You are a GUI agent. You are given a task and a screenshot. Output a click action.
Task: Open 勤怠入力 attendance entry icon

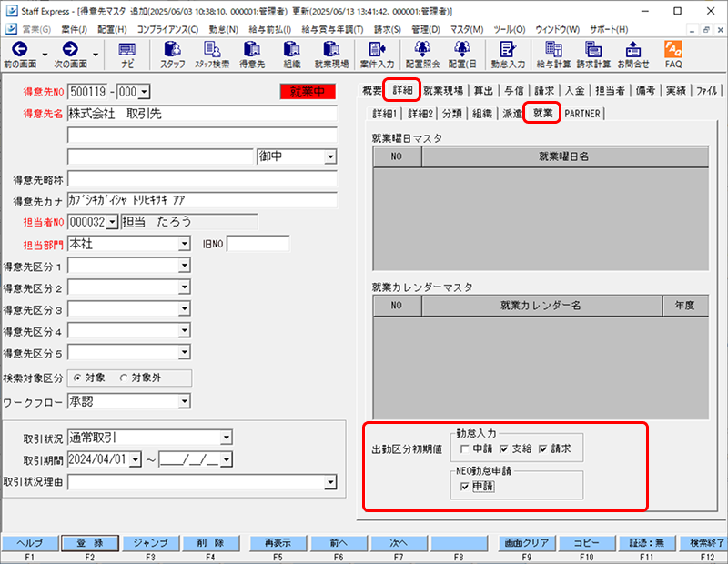pos(508,55)
